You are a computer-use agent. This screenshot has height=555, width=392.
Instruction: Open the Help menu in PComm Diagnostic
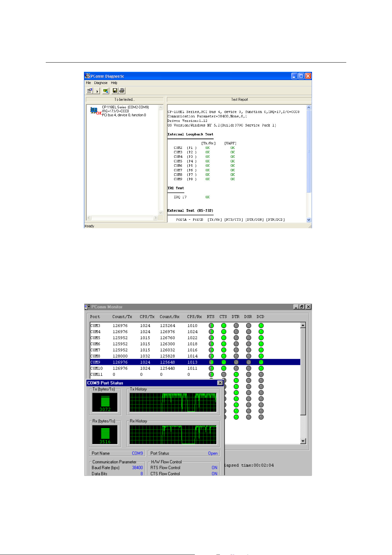point(114,83)
